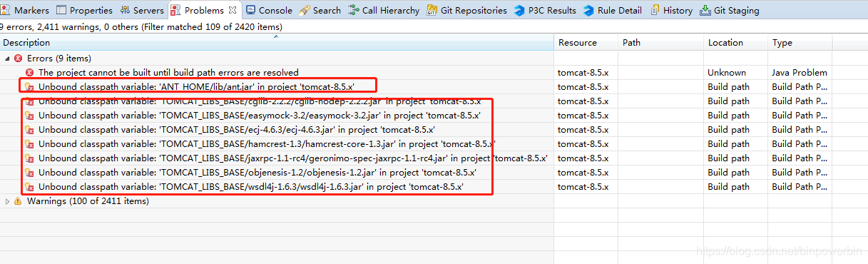Select the objenesis-1.2.jar error row
This screenshot has width=868, height=264.
[434, 172]
